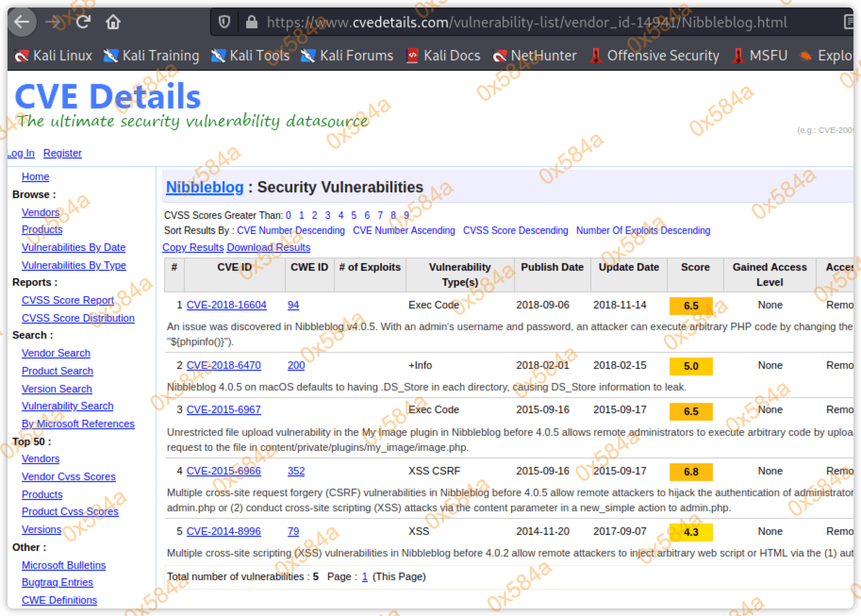The width and height of the screenshot is (861, 616).
Task: Click Download Results link
Action: point(268,248)
